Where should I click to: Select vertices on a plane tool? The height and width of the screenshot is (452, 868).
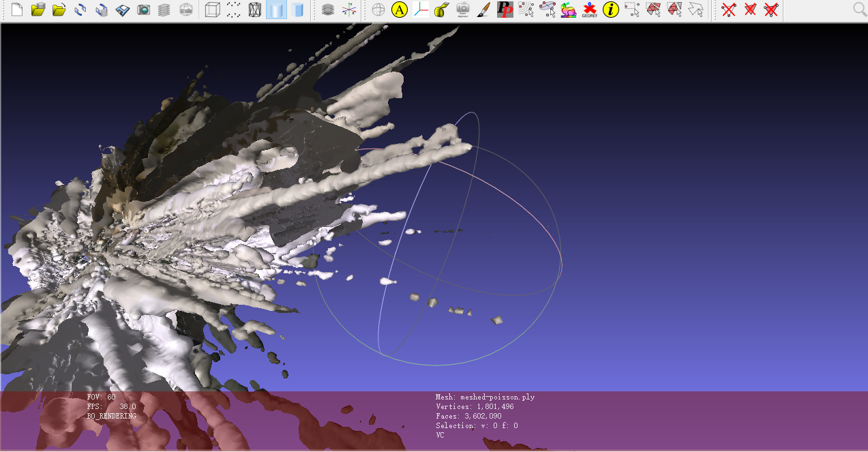click(x=547, y=10)
